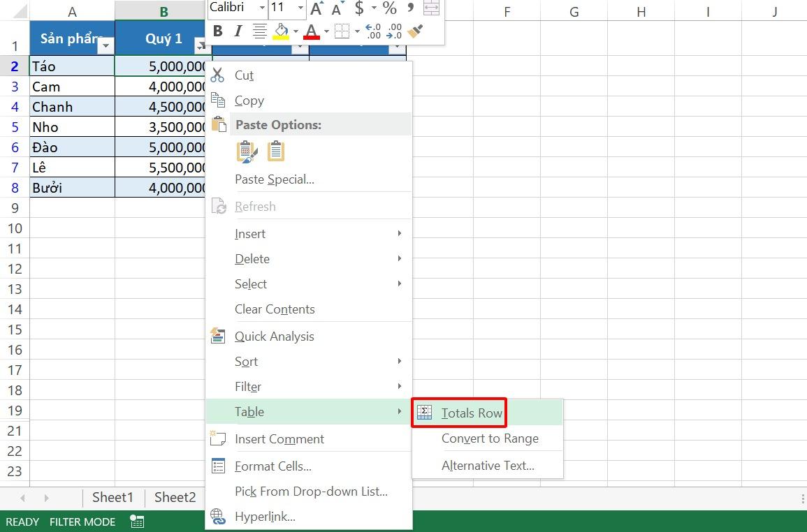Click the Copy icon in context menu
Image resolution: width=807 pixels, height=532 pixels.
[217, 100]
